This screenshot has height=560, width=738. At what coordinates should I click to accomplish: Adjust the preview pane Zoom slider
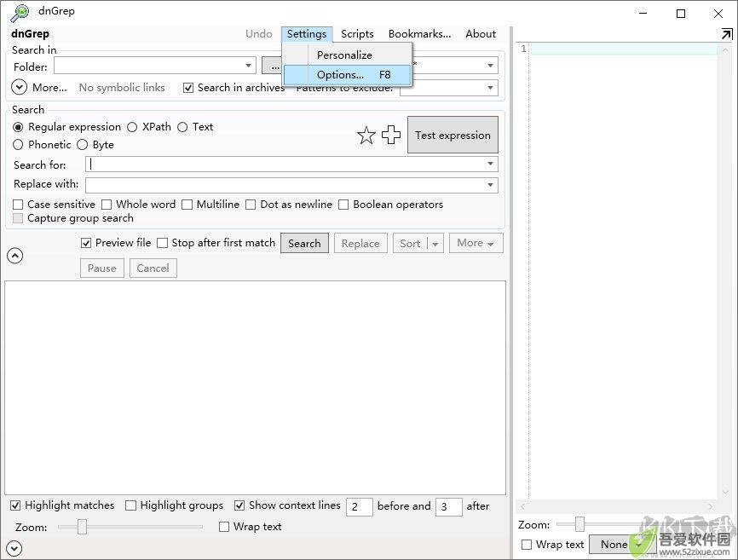[x=579, y=523]
